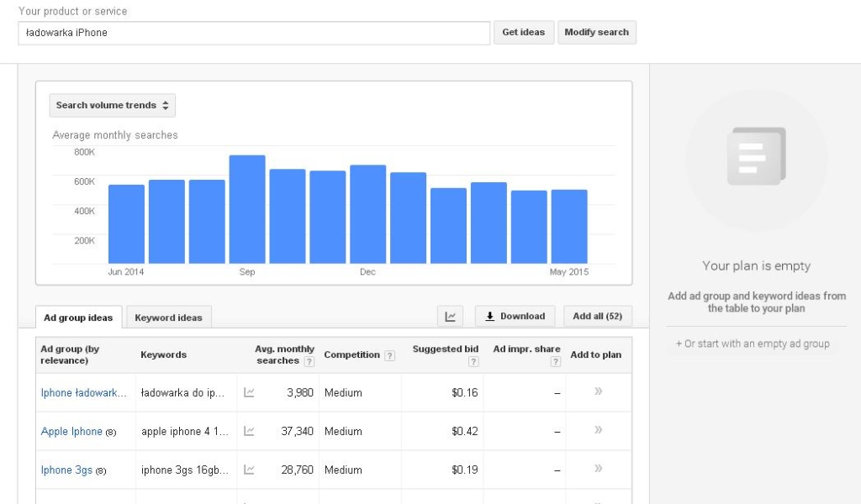Click the $0.42 suggested bid value
The height and width of the screenshot is (504, 861).
click(x=464, y=431)
